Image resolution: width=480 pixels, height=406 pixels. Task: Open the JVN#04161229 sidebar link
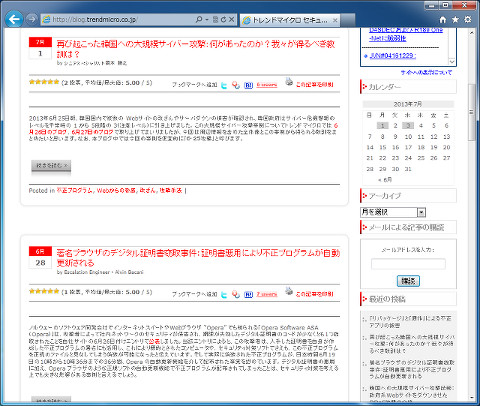coord(393,56)
